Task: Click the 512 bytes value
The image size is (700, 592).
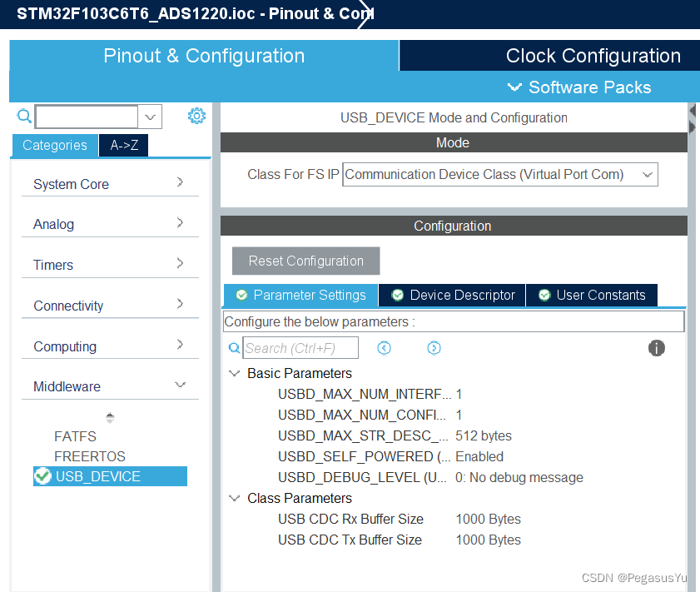Action: [x=484, y=435]
